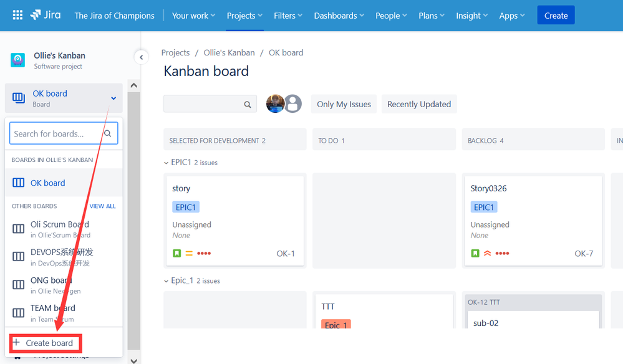Click the plus icon beside Create board
Image resolution: width=623 pixels, height=364 pixels.
16,342
